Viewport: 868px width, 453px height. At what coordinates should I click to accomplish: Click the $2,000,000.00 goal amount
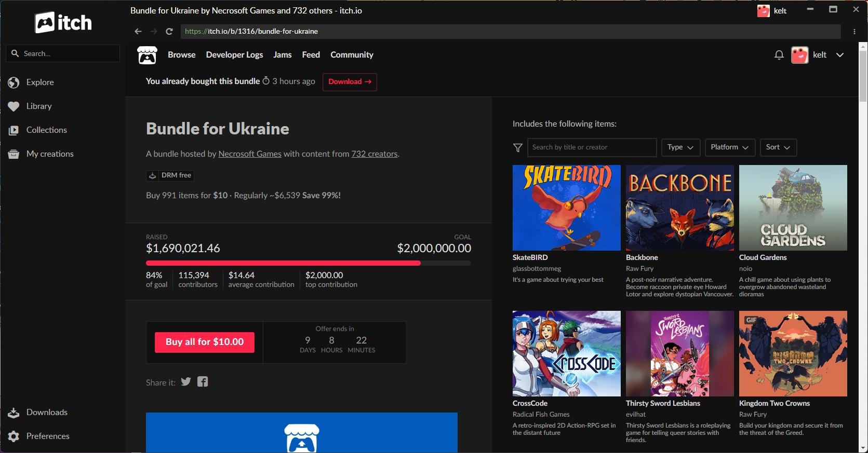(434, 249)
